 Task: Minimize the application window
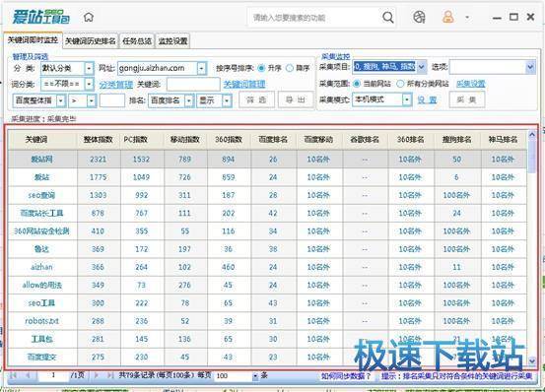click(x=497, y=18)
